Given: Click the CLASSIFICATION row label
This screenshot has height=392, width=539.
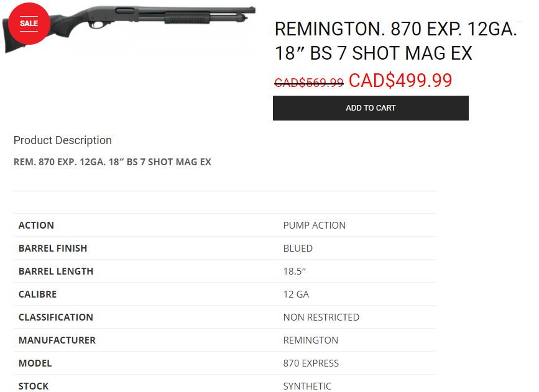Looking at the screenshot, I should pos(56,317).
